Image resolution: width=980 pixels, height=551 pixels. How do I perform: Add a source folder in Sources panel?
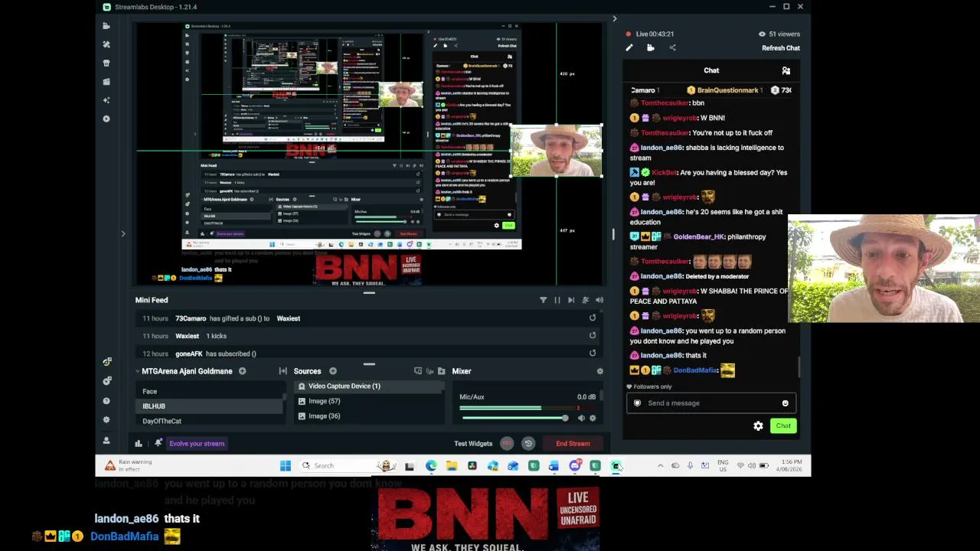pos(442,371)
